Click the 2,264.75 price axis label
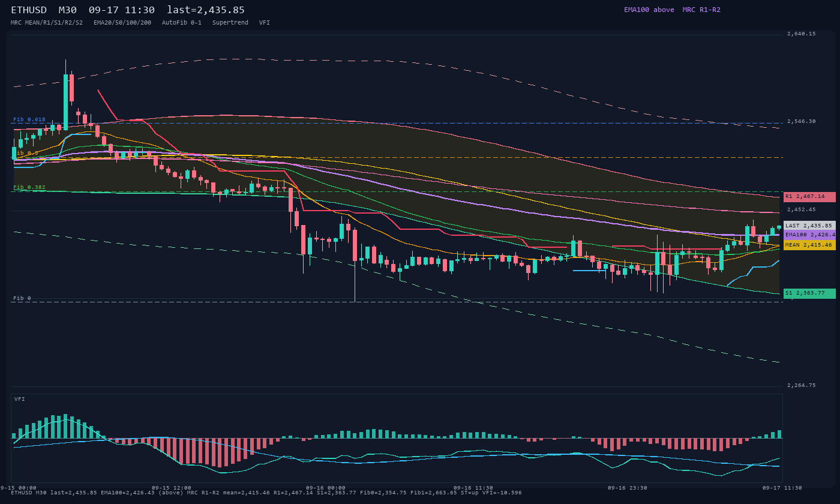The image size is (840, 504). coord(802,386)
